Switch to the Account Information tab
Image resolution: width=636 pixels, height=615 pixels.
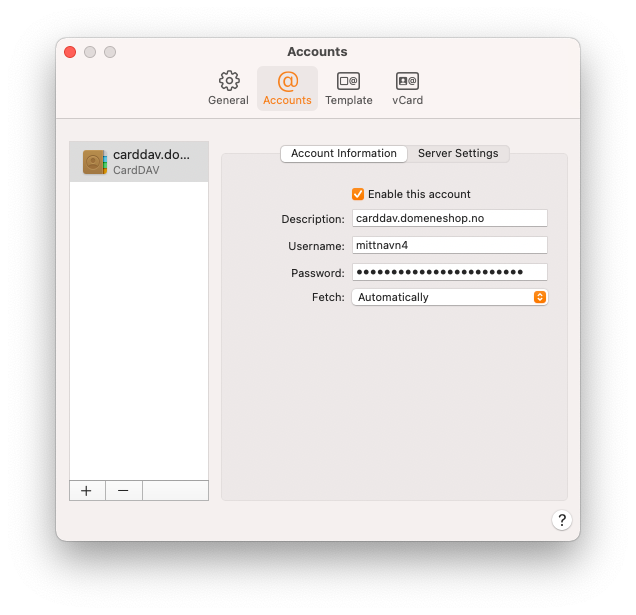pyautogui.click(x=344, y=153)
